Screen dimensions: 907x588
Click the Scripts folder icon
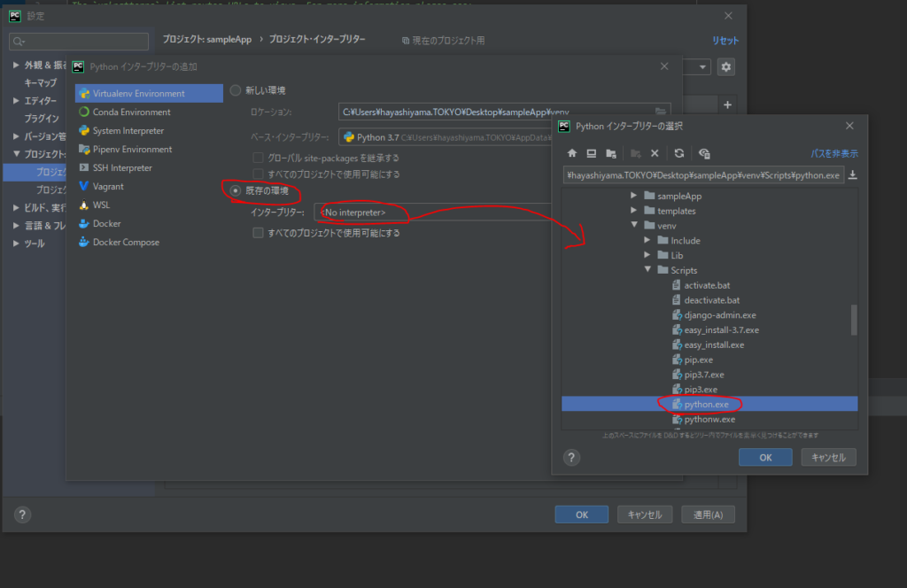click(663, 270)
